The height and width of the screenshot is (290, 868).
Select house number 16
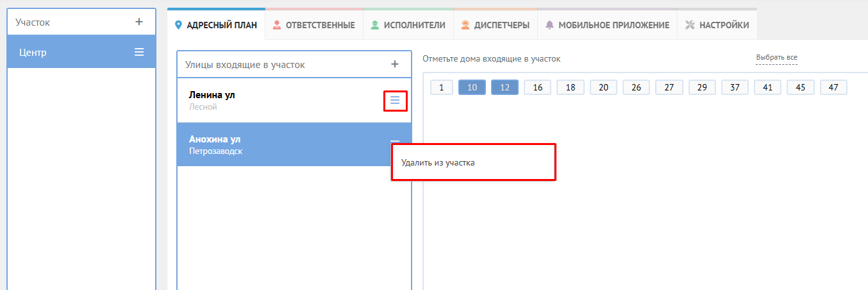(537, 88)
